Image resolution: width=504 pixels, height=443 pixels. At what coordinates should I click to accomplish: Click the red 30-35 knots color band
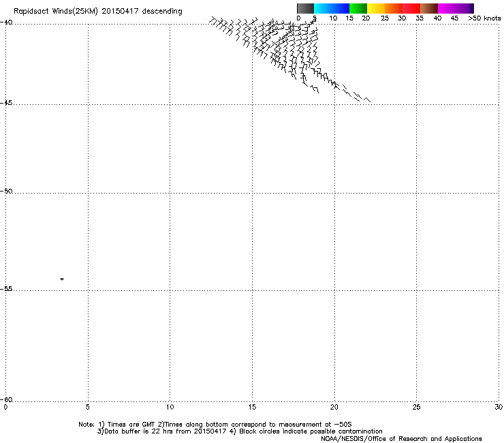click(x=411, y=8)
